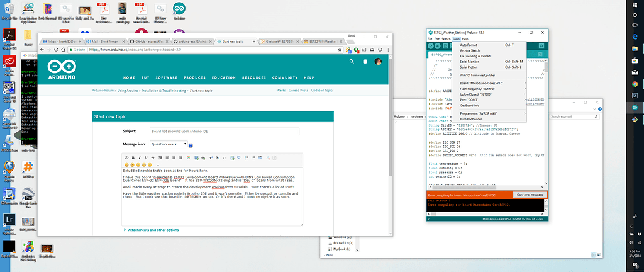Open the COMMUNITY link in Arduino navigation
Viewport: 644px width, 272px height.
(285, 77)
